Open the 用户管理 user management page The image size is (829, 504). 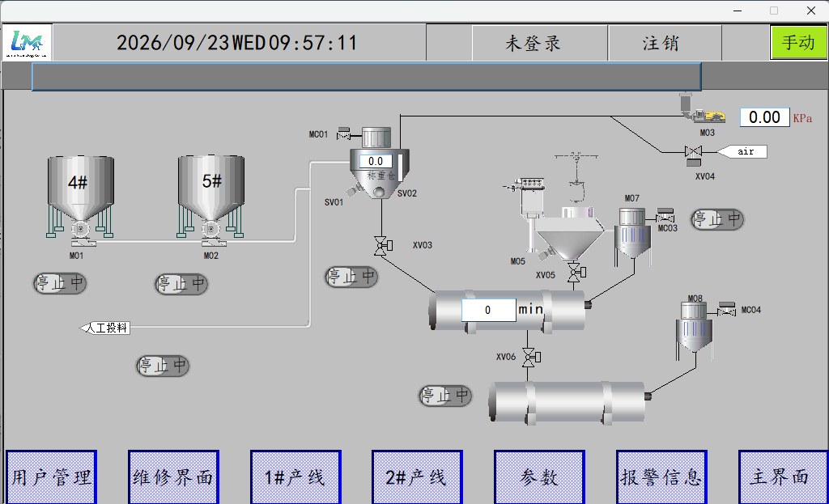(x=51, y=477)
